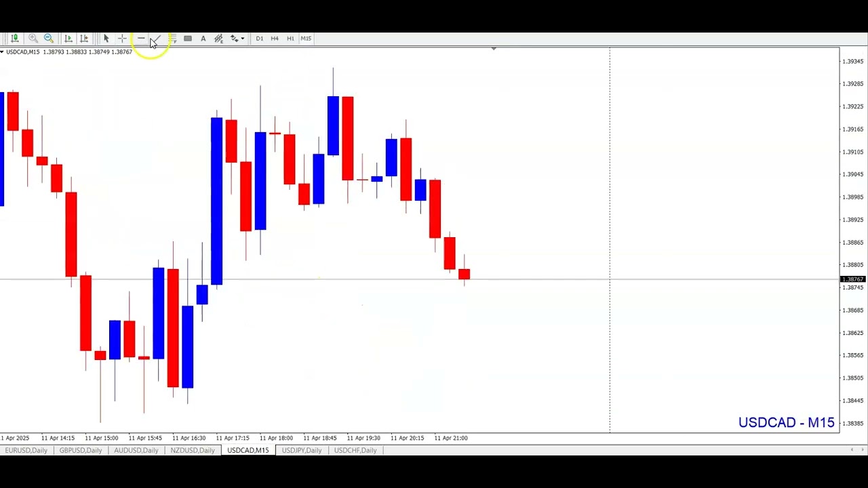This screenshot has height=488, width=868.
Task: Zoom in on the chart
Action: point(33,39)
